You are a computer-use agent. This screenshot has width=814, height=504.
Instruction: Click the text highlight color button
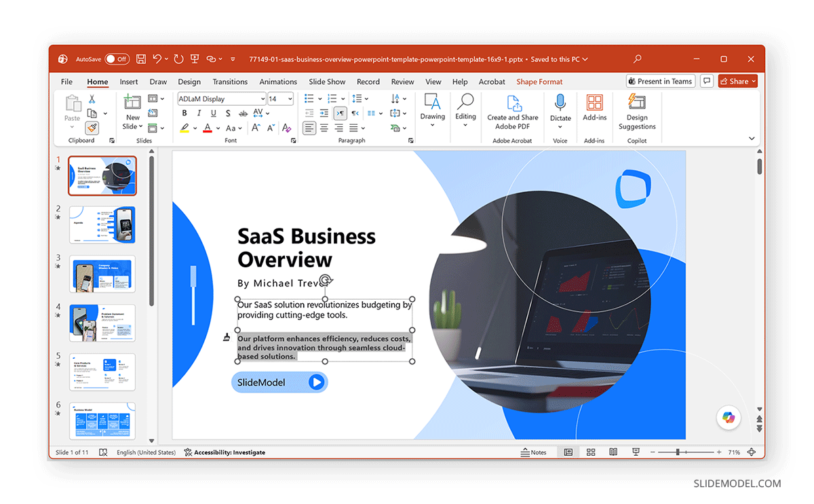click(185, 128)
